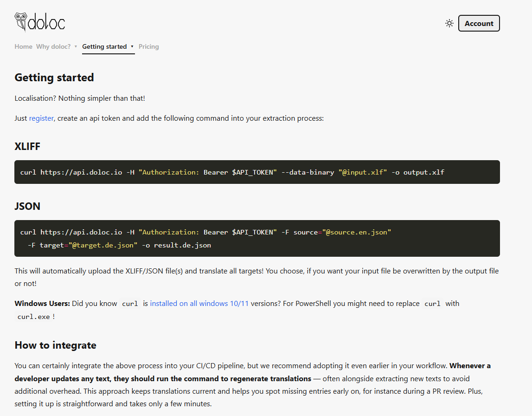The image size is (532, 416).
Task: Toggle the light/dark theme sun icon
Action: click(x=449, y=23)
